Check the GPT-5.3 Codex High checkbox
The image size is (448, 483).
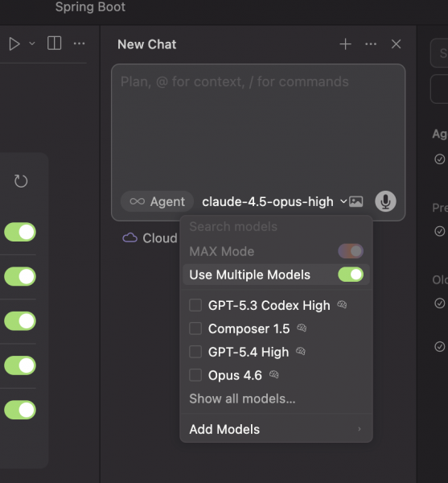click(x=195, y=305)
